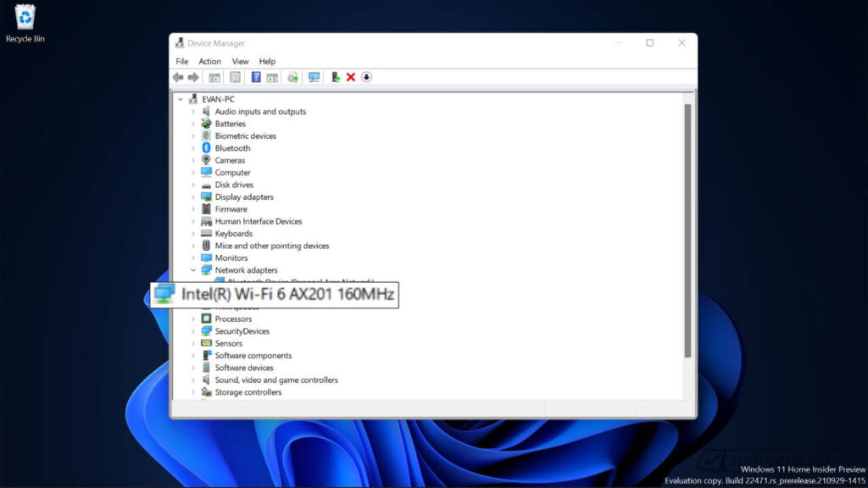Click the Forward arrow in the toolbar

pos(193,77)
